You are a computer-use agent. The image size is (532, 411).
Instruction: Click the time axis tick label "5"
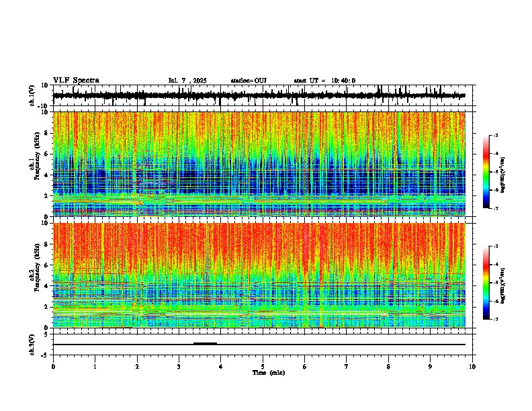point(263,367)
